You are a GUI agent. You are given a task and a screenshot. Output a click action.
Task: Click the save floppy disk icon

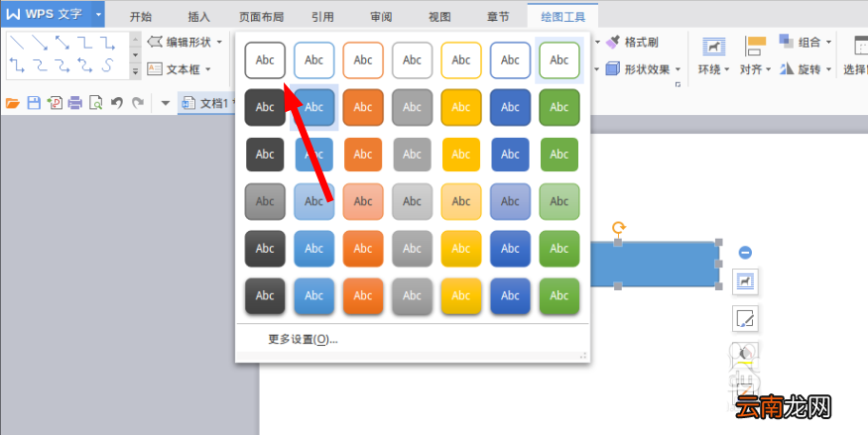34,103
